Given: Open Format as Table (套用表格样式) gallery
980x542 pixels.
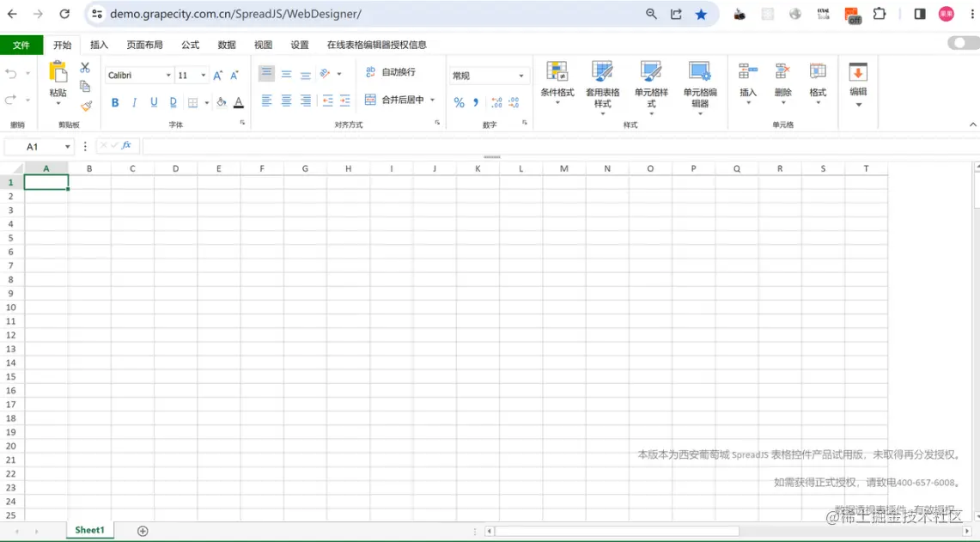Looking at the screenshot, I should point(602,88).
